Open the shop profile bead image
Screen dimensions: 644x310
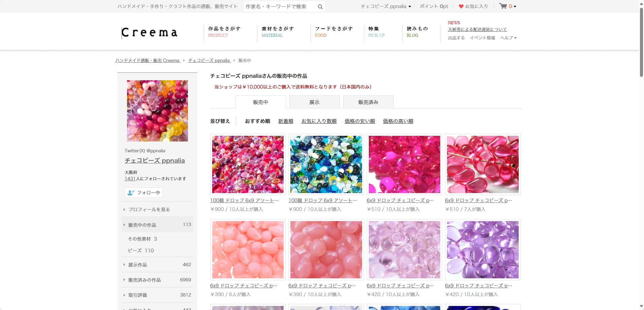[157, 111]
